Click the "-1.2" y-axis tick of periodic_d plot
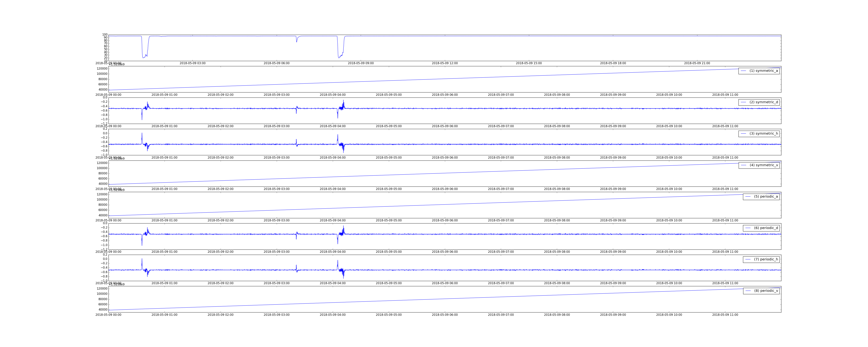Screen dimensions: 868x347 click(x=104, y=249)
